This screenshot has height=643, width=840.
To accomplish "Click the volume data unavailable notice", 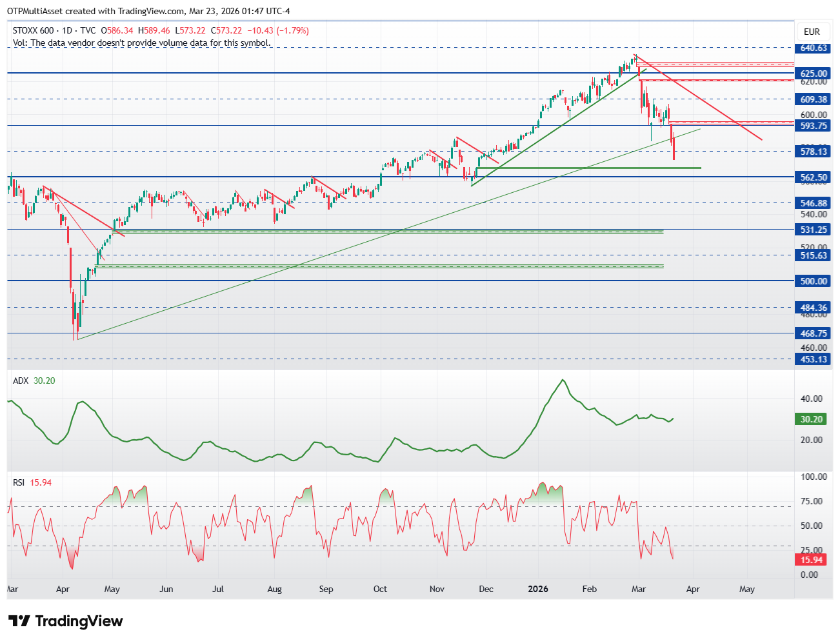I will tap(141, 43).
